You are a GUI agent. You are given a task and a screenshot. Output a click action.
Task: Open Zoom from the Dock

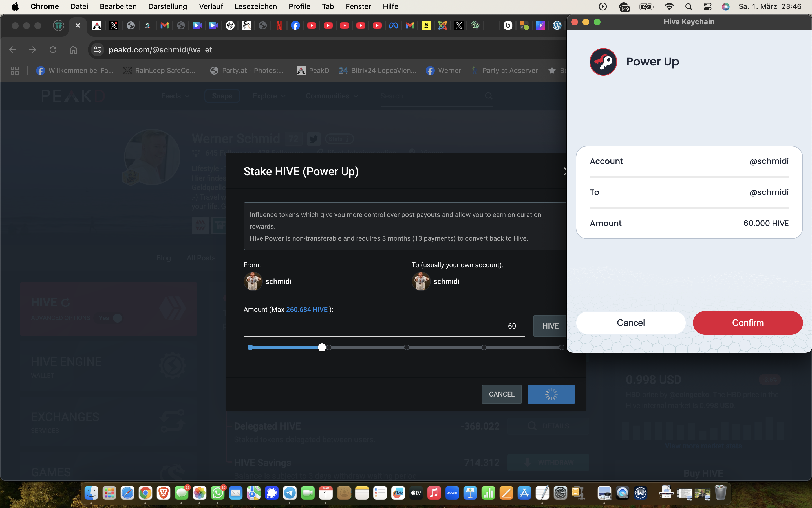click(452, 493)
